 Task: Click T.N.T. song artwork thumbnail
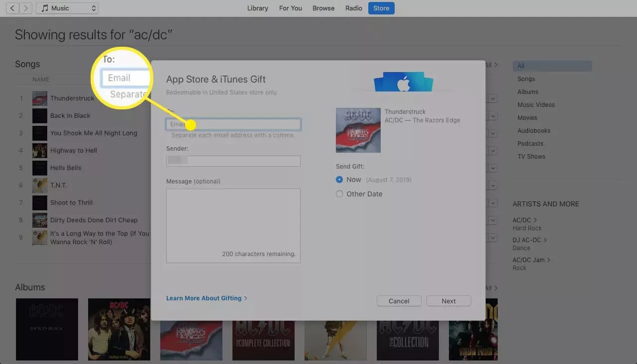click(40, 185)
